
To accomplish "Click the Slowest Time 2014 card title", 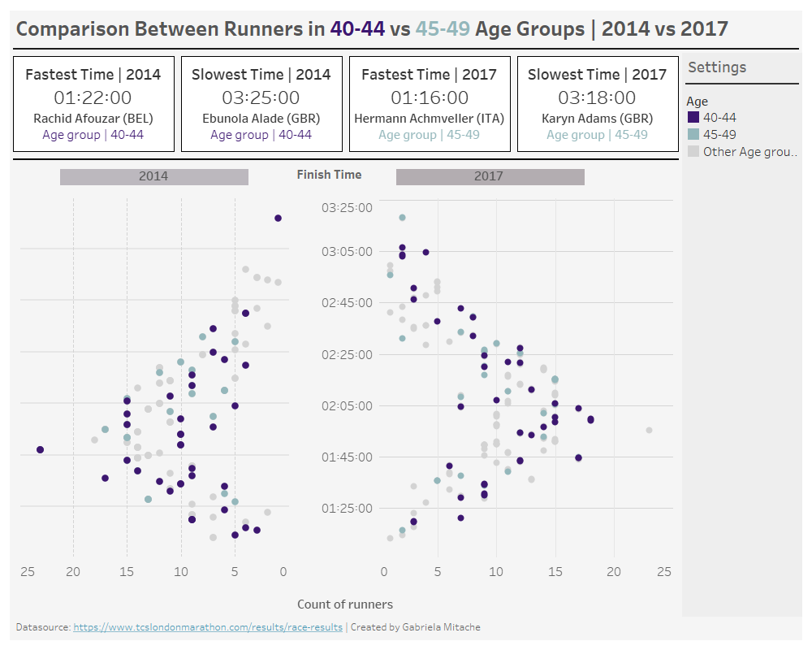I will [x=261, y=75].
